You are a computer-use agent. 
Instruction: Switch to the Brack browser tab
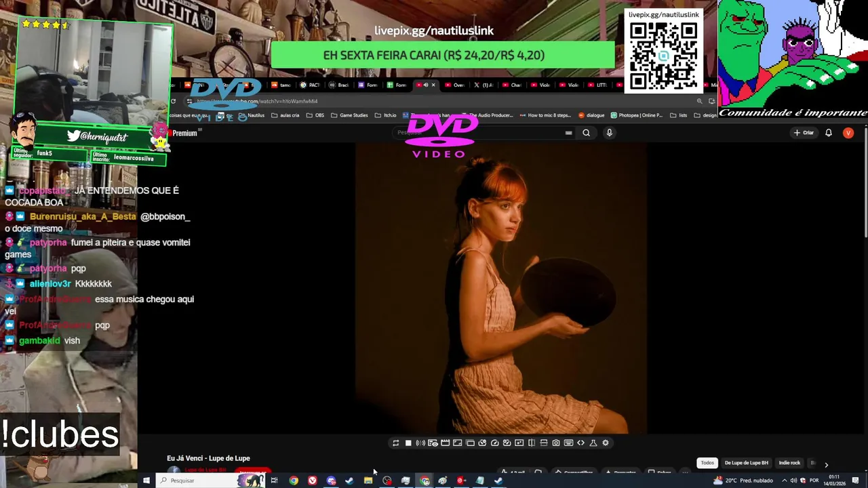[339, 85]
